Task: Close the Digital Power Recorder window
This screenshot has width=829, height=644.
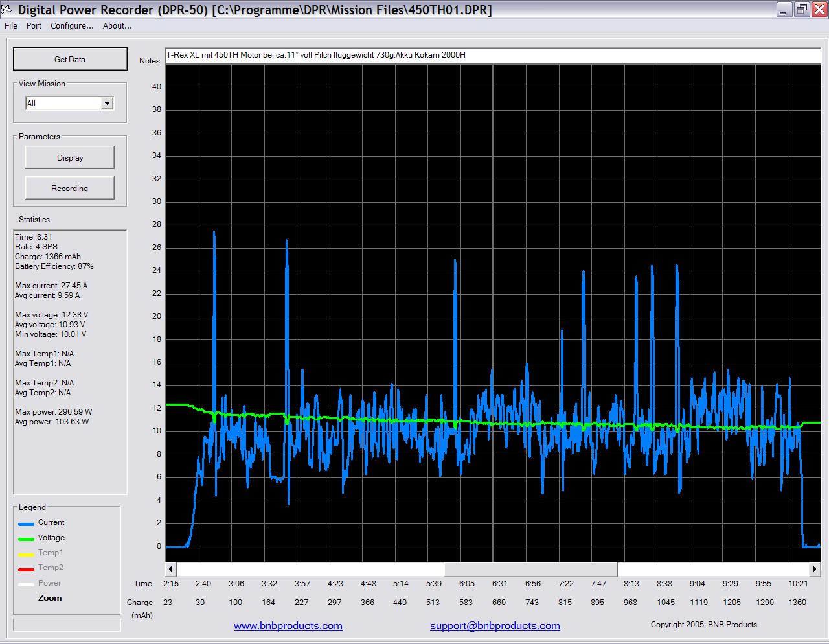Action: click(x=819, y=10)
